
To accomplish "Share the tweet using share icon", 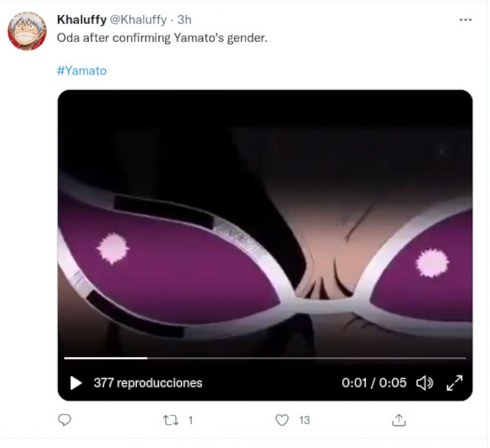I will [399, 420].
